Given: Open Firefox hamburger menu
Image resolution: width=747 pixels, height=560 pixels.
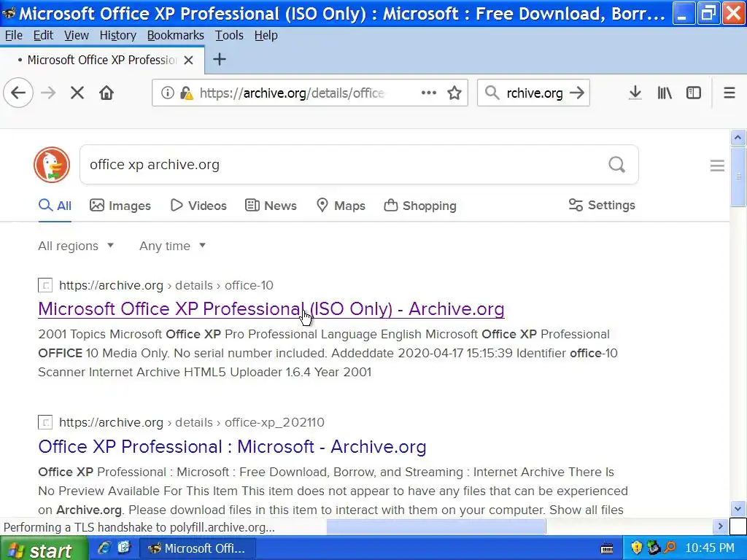Looking at the screenshot, I should [729, 93].
